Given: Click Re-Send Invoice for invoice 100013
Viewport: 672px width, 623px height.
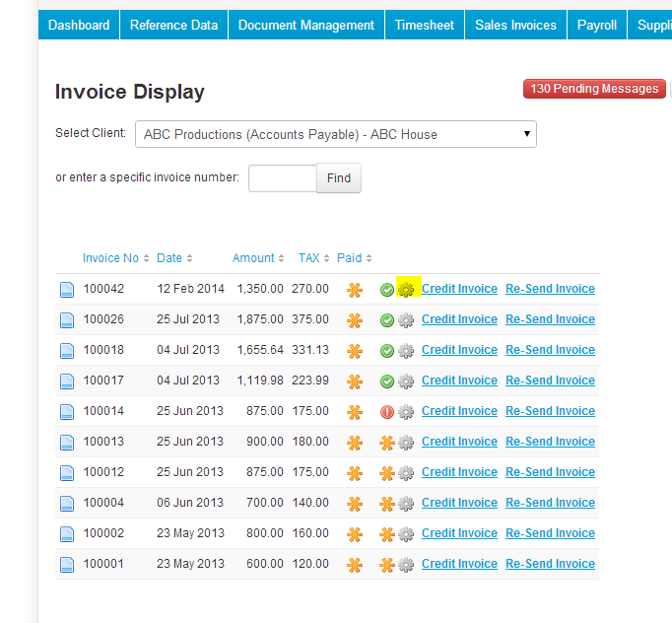Looking at the screenshot, I should (550, 442).
